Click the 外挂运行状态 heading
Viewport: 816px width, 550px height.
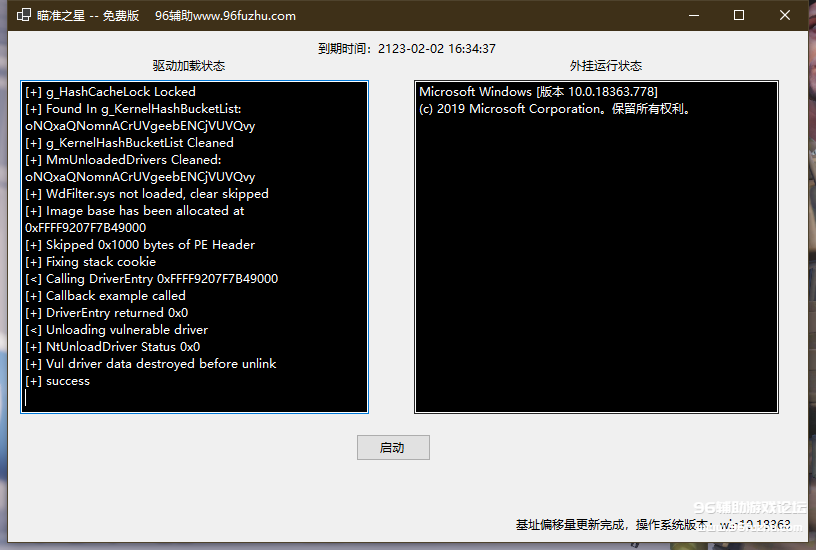[x=605, y=66]
